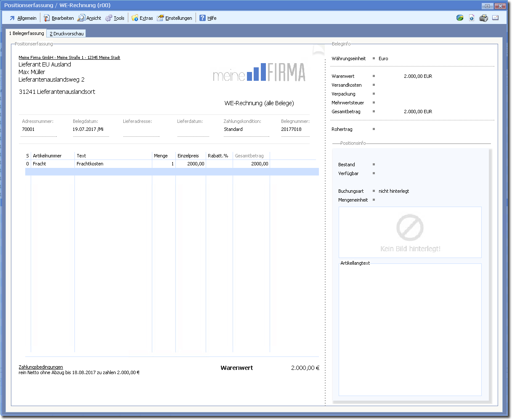
Task: Click the Zahlungsbedingungen link
Action: [x=41, y=367]
